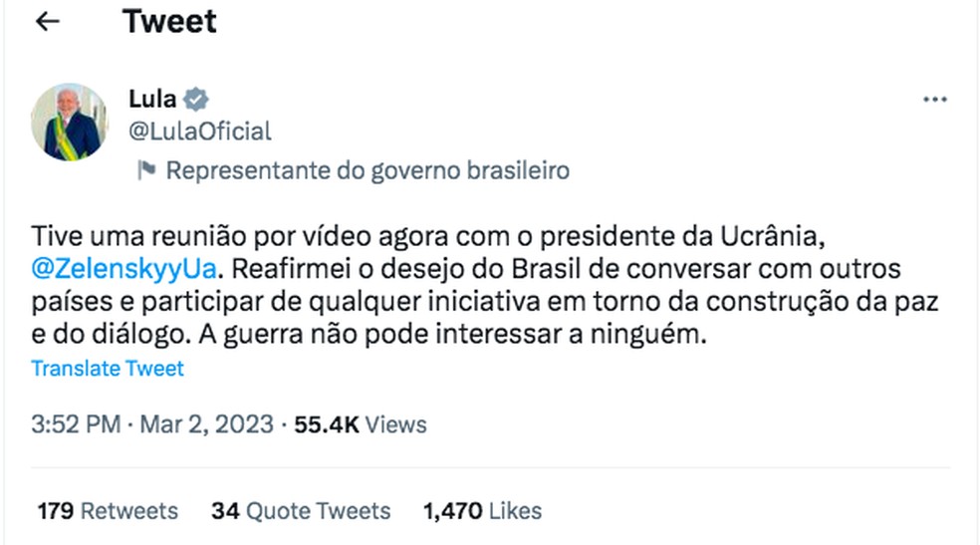Viewport: 980px width, 545px height.
Task: Open the 34 Quote Tweets list
Action: click(301, 511)
